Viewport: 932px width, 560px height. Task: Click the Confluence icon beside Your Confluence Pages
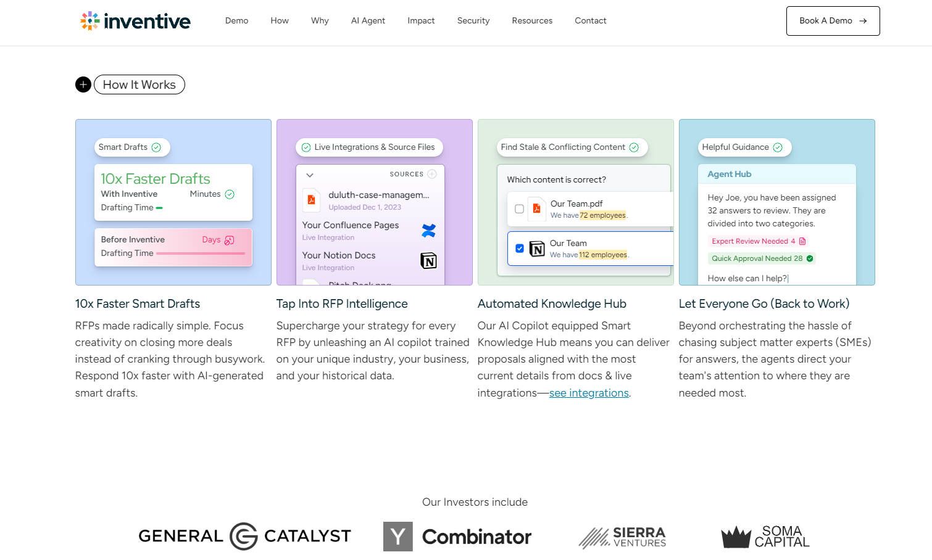pos(428,231)
